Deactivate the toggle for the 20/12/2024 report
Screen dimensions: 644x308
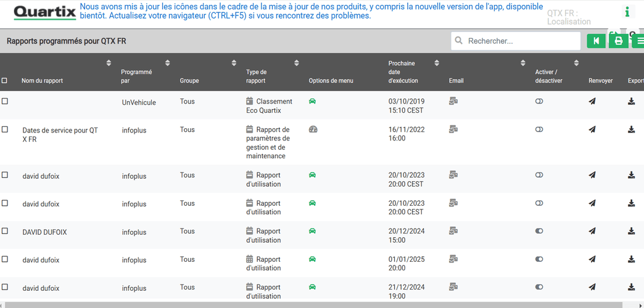539,231
